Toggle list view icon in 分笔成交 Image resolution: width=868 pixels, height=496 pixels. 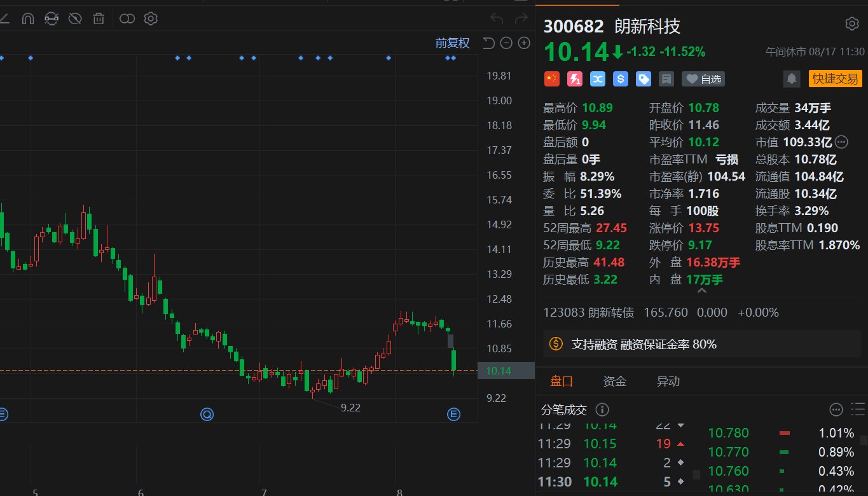coord(858,409)
